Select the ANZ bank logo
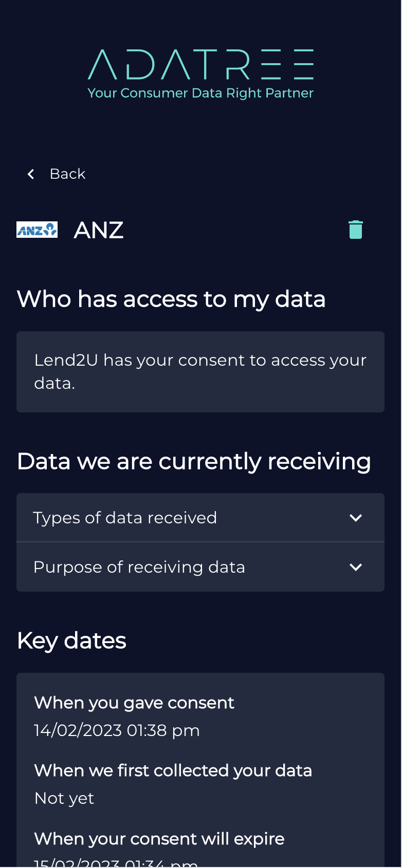The width and height of the screenshot is (402, 868). click(36, 230)
